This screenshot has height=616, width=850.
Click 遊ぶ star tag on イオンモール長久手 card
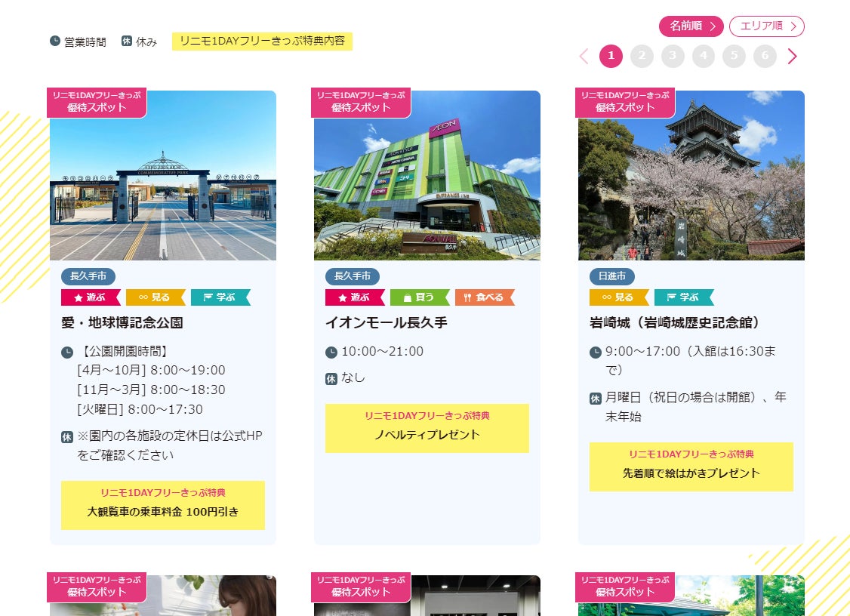coord(355,297)
